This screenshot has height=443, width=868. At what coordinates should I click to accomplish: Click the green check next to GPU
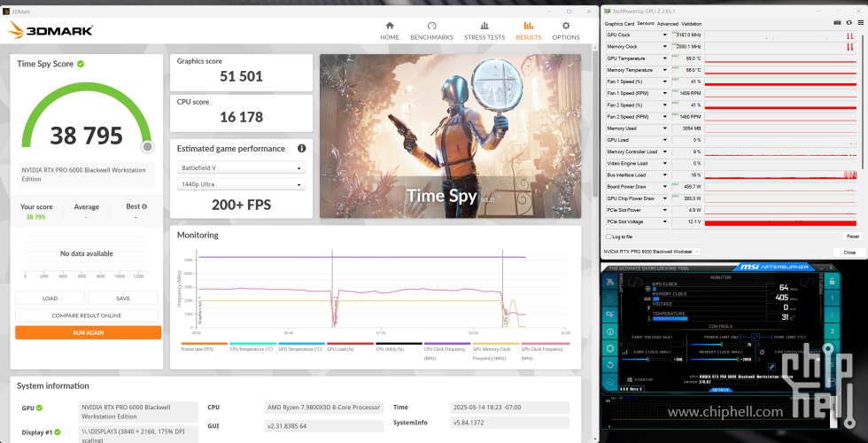click(39, 408)
